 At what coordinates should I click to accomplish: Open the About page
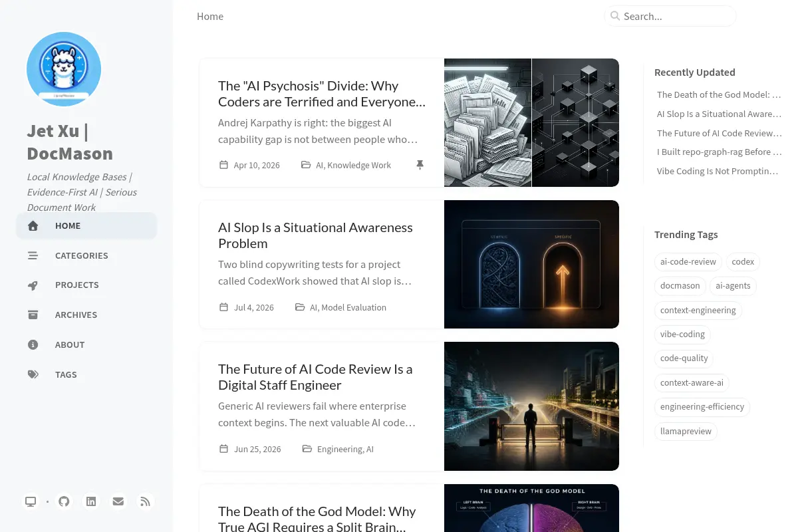click(86, 344)
